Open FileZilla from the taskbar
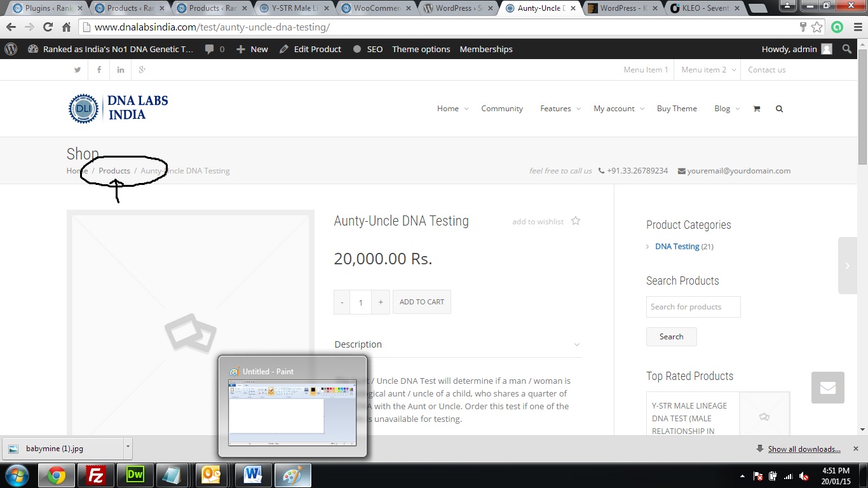The width and height of the screenshot is (868, 488). click(x=95, y=475)
